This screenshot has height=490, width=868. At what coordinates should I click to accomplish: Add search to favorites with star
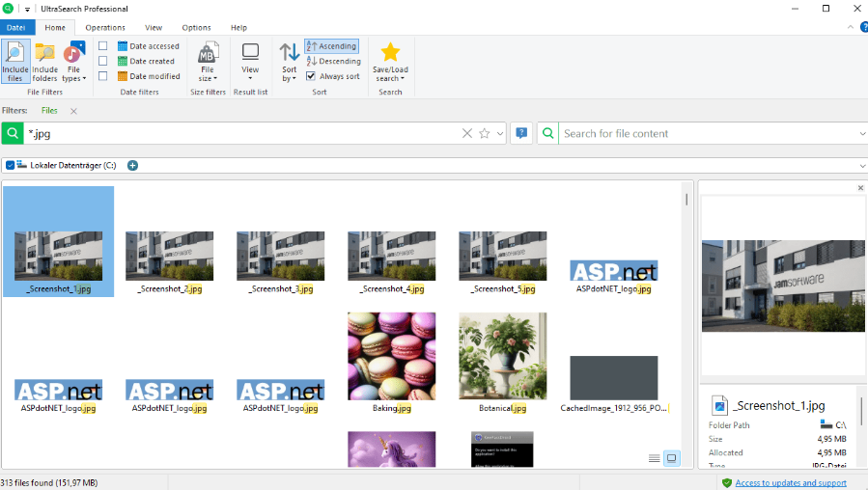485,133
